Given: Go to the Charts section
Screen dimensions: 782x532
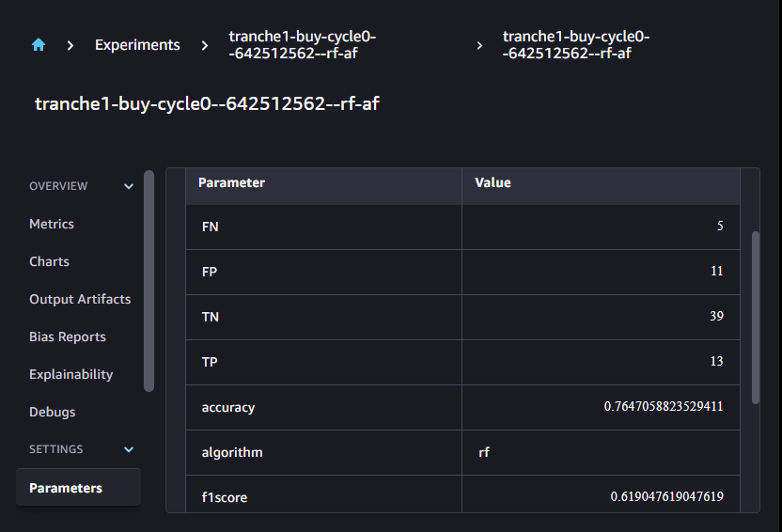Looking at the screenshot, I should [49, 261].
